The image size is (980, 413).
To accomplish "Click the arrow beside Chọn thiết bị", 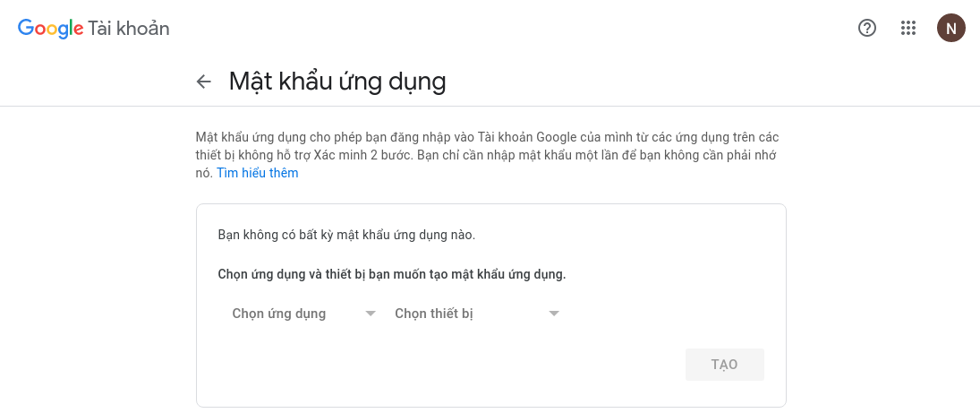I will (x=554, y=314).
